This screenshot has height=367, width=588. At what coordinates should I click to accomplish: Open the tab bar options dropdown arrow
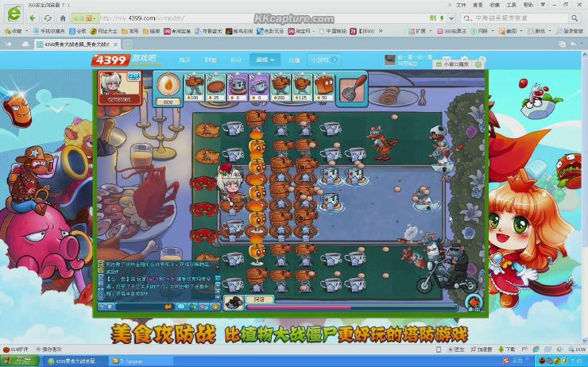[582, 44]
